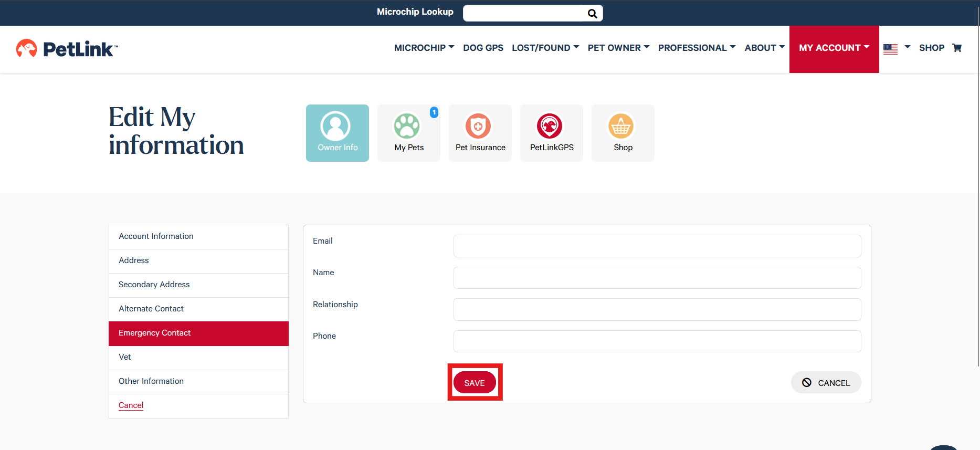Image resolution: width=980 pixels, height=450 pixels.
Task: Select Address in sidebar
Action: [x=198, y=261]
